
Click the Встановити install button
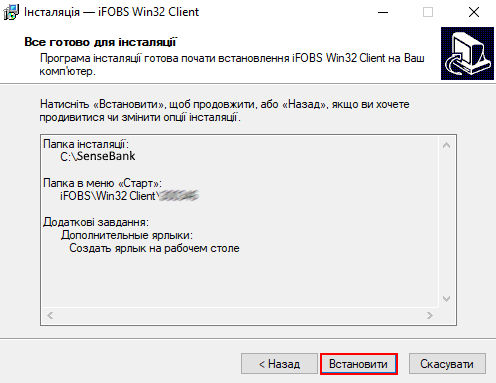click(359, 364)
